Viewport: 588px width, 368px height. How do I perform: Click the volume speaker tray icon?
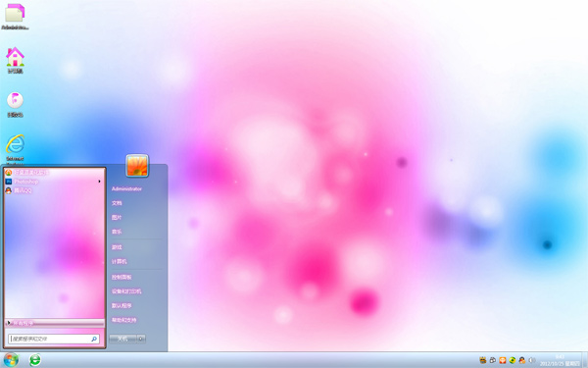coord(532,360)
